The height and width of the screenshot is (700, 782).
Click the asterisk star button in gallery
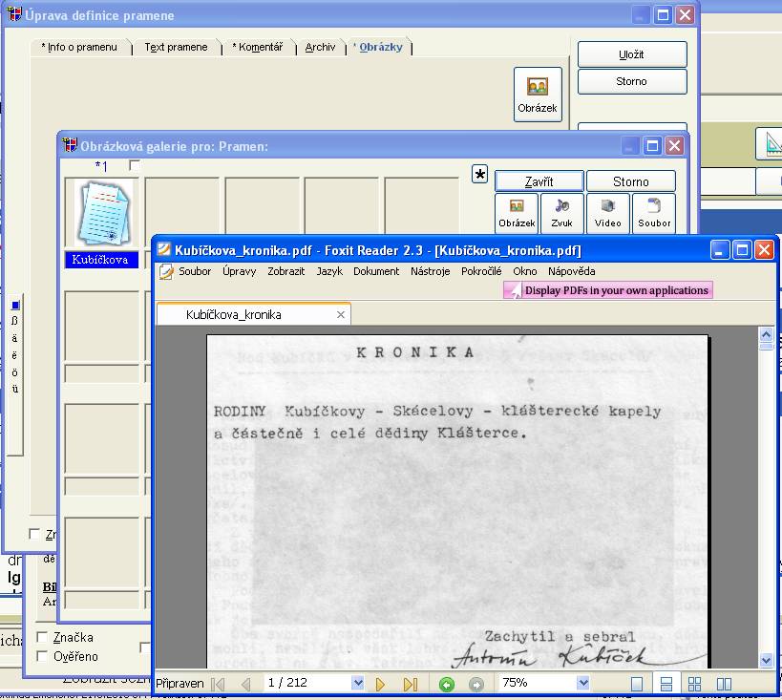479,174
